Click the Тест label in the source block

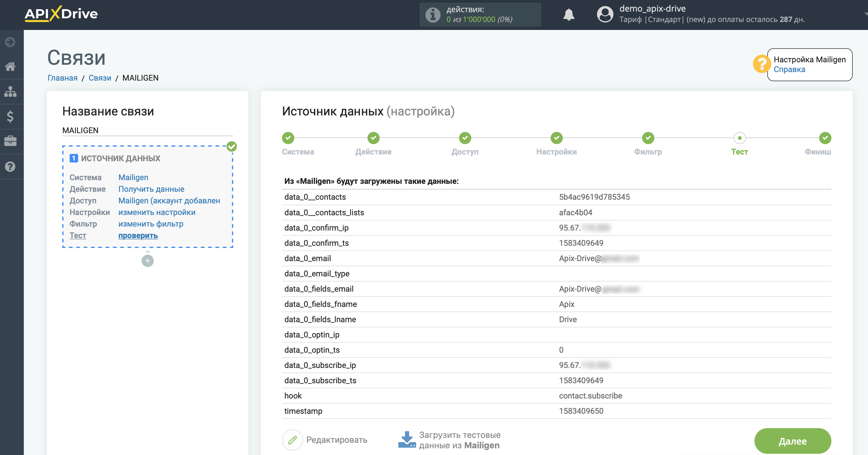(x=78, y=235)
